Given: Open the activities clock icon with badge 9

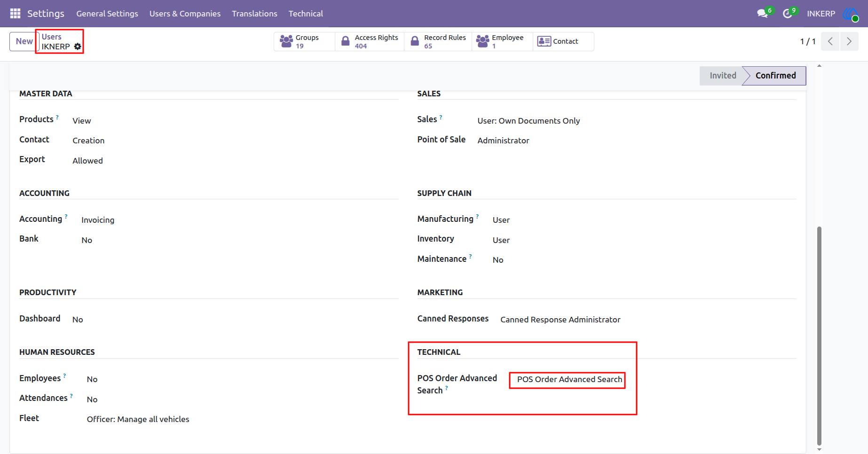Looking at the screenshot, I should point(788,14).
